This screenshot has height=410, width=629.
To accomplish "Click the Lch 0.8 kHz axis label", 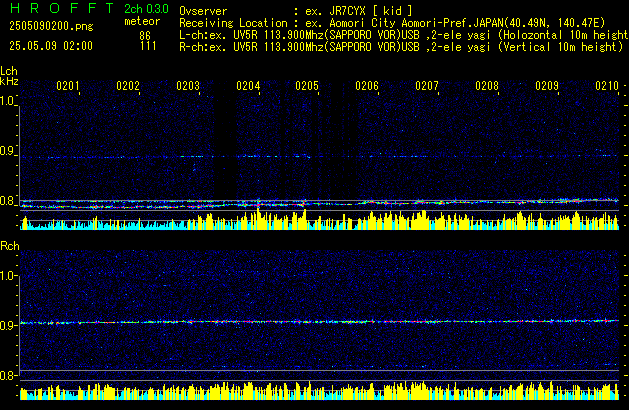I will [7, 201].
